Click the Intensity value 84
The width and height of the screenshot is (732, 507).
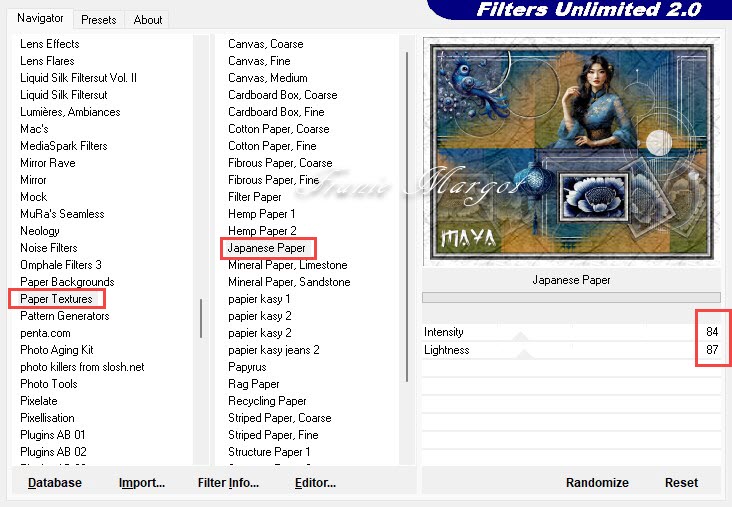712,332
